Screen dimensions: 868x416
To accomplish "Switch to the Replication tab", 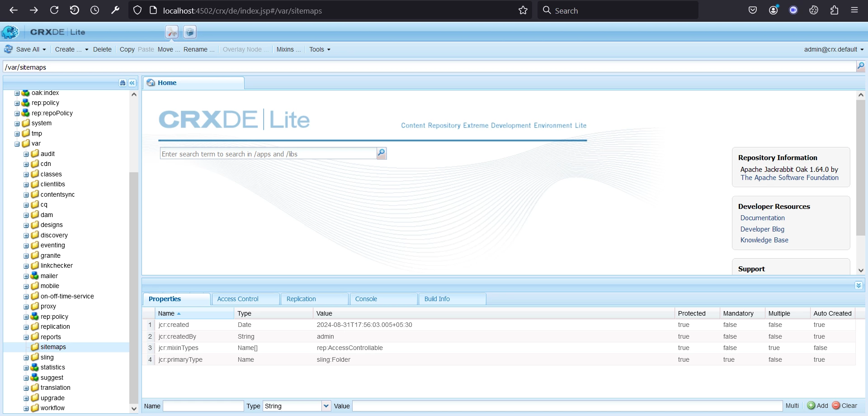I will click(x=315, y=299).
